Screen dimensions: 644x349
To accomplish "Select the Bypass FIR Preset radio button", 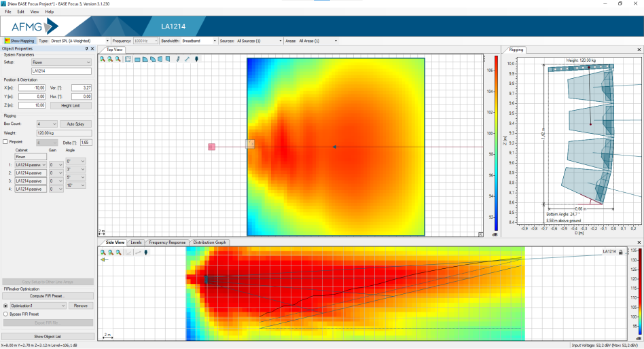I will (x=5, y=314).
